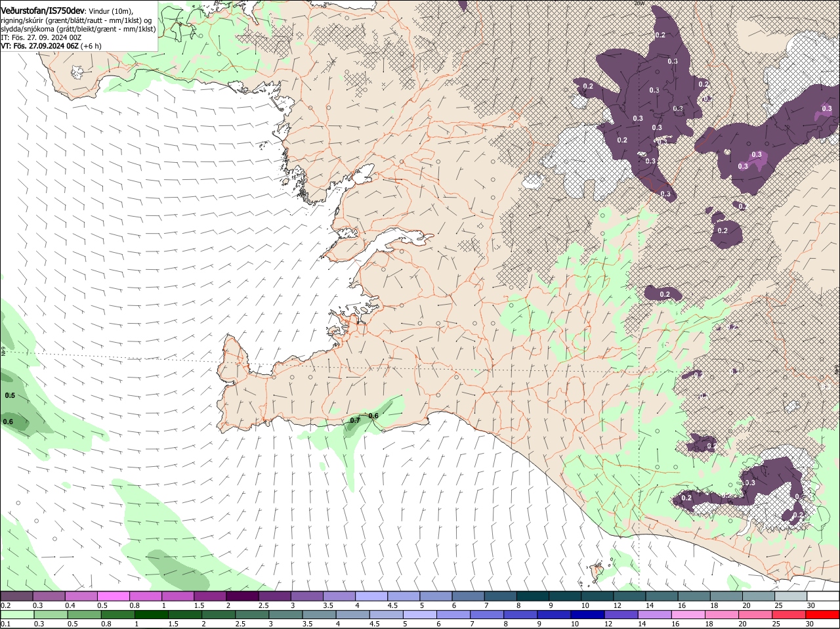This screenshot has width=840, height=629.
Task: Click the 0.6 map label beside the 0.7 label
Action: [373, 416]
